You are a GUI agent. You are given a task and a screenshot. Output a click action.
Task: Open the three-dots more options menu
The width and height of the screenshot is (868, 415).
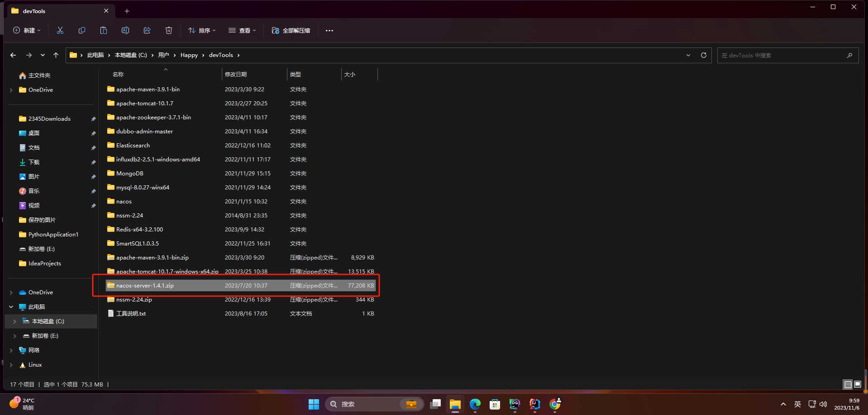pyautogui.click(x=329, y=30)
